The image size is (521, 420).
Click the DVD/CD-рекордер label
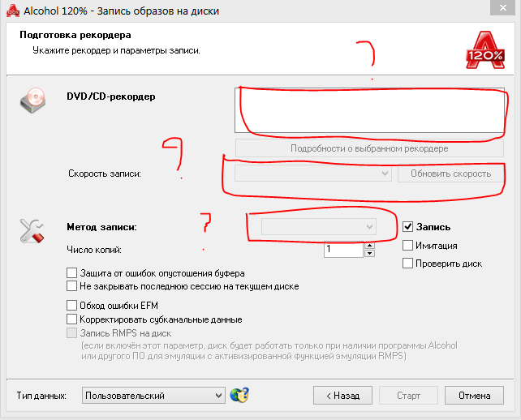[111, 96]
